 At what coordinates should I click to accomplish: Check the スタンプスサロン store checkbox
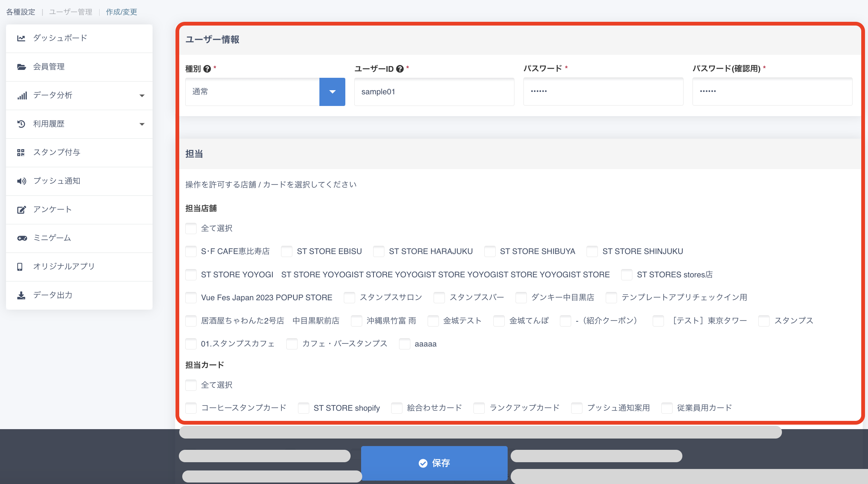pyautogui.click(x=349, y=298)
